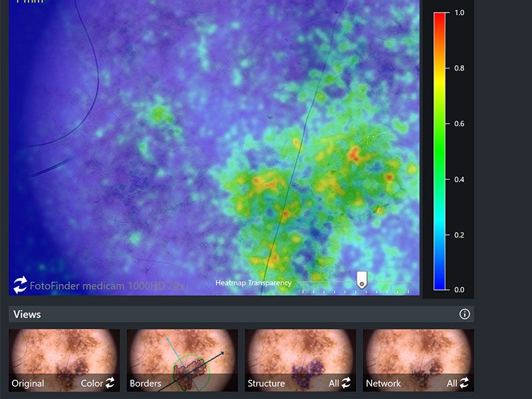Click the Heatmap Transparency label
This screenshot has height=399, width=532.
(x=253, y=283)
